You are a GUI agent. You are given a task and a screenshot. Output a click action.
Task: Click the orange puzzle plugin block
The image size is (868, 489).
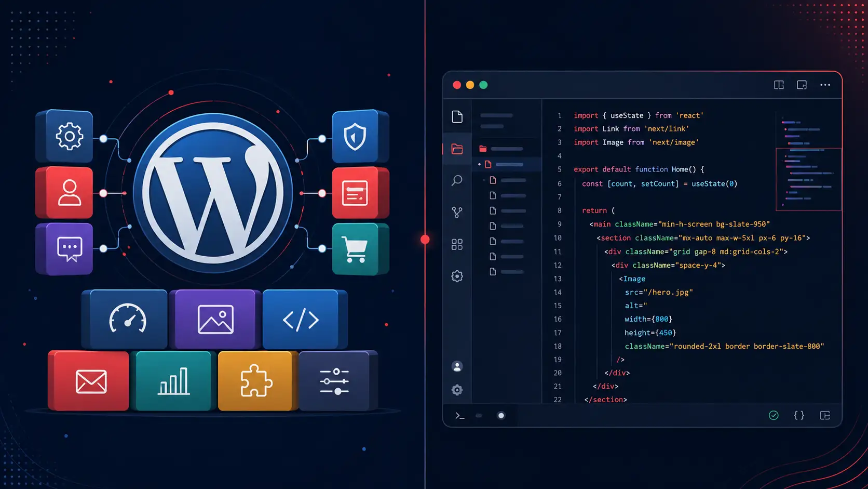tap(258, 381)
